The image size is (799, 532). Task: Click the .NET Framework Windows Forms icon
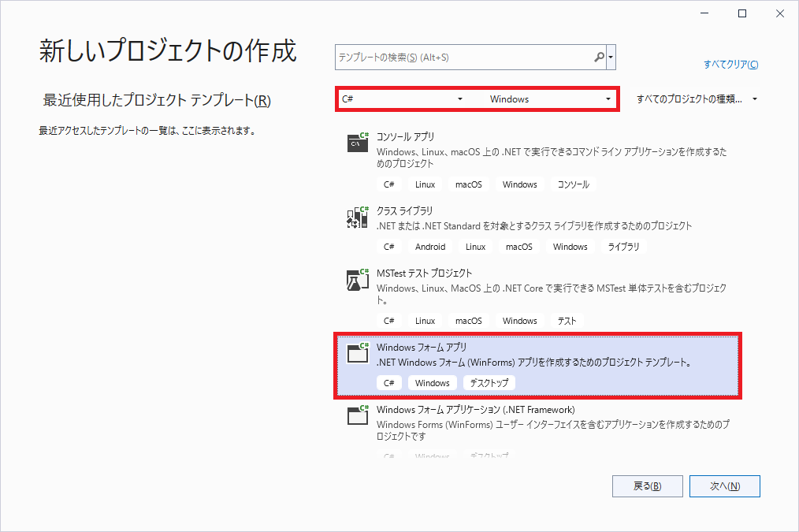pyautogui.click(x=358, y=415)
